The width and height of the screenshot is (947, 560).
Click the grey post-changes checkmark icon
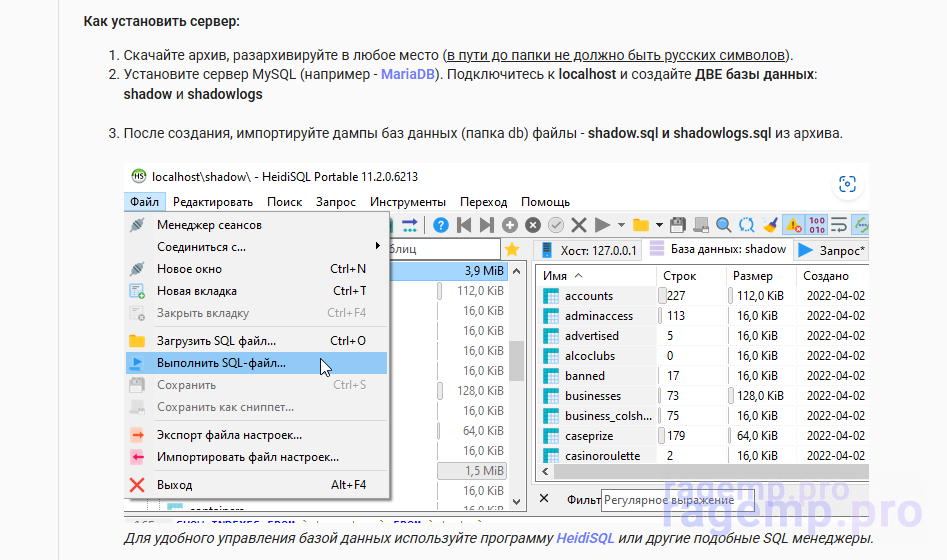556,225
